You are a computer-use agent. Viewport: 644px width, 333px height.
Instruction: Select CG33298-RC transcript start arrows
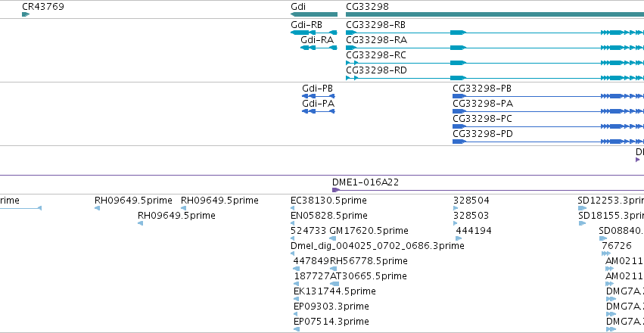pos(352,63)
